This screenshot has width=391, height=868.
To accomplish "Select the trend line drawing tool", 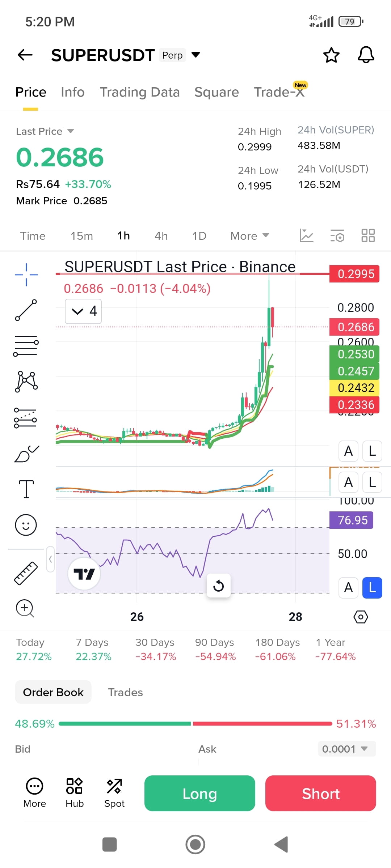I will coord(26,310).
